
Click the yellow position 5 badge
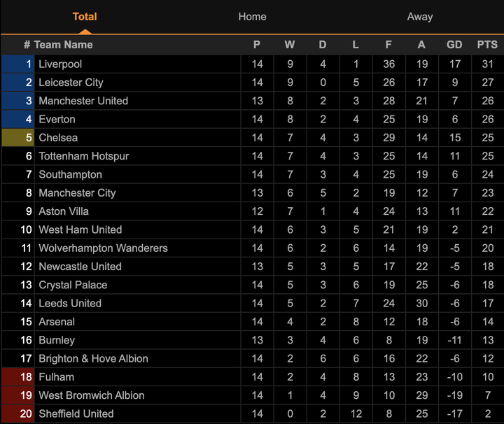pyautogui.click(x=18, y=138)
